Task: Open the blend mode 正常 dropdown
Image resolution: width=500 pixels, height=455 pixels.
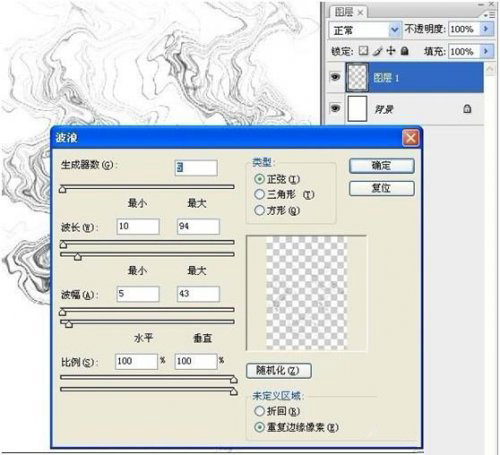Action: tap(394, 30)
